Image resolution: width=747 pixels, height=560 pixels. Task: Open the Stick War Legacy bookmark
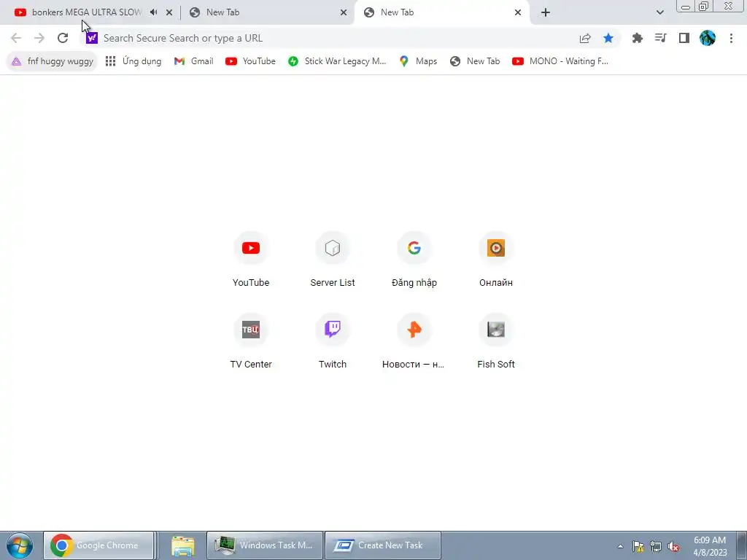pyautogui.click(x=337, y=61)
